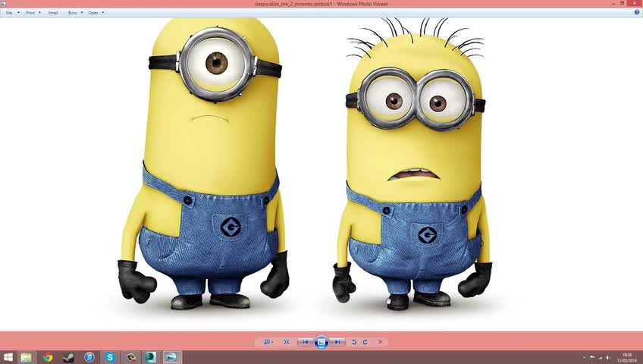The image size is (643, 364).
Task: Switch to the Photo Viewer taskbar icon
Action: (x=171, y=357)
